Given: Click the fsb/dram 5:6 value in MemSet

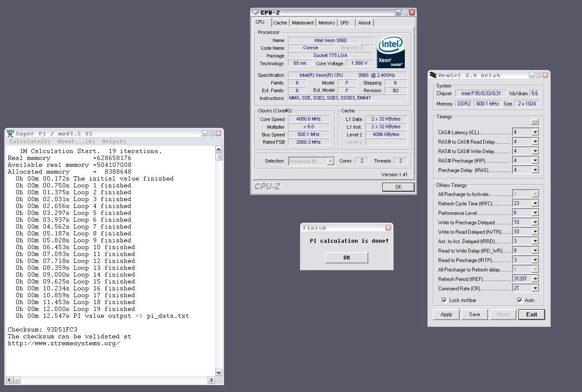Looking at the screenshot, I should [534, 93].
